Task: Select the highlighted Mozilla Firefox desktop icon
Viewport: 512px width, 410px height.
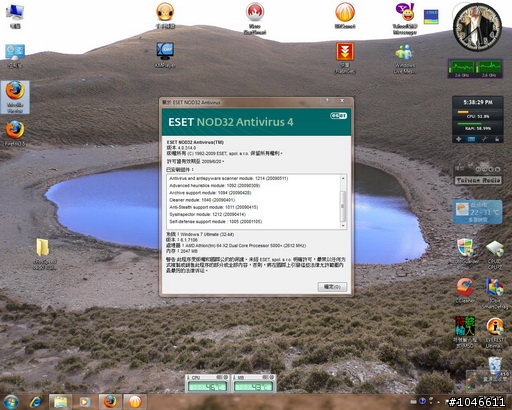Action: point(15,97)
